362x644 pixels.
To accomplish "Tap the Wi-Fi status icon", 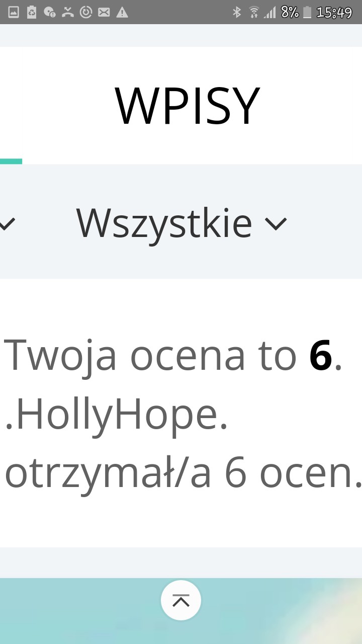I will 254,12.
